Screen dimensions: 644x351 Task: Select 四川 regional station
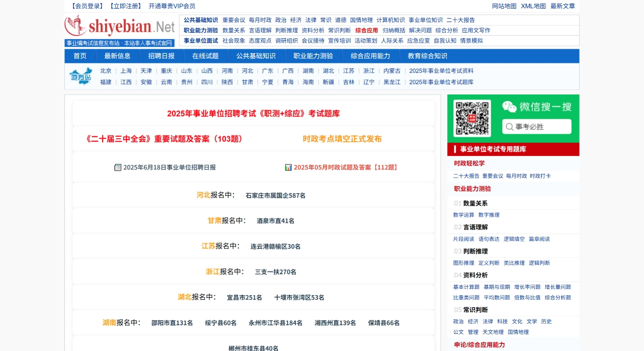pos(207,82)
